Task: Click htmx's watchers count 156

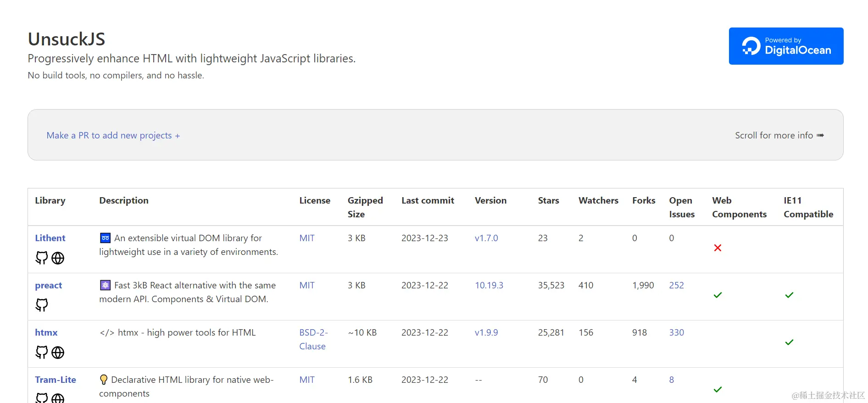Action: (586, 332)
